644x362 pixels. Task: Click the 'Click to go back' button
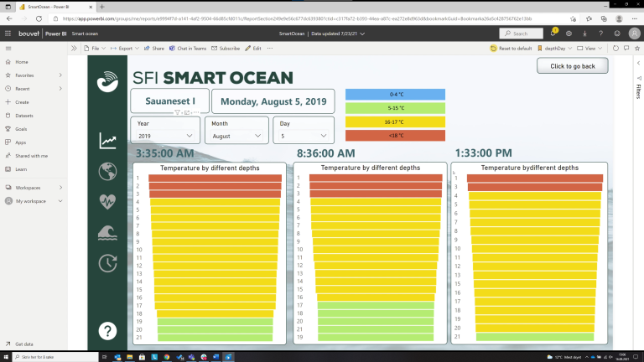(573, 66)
